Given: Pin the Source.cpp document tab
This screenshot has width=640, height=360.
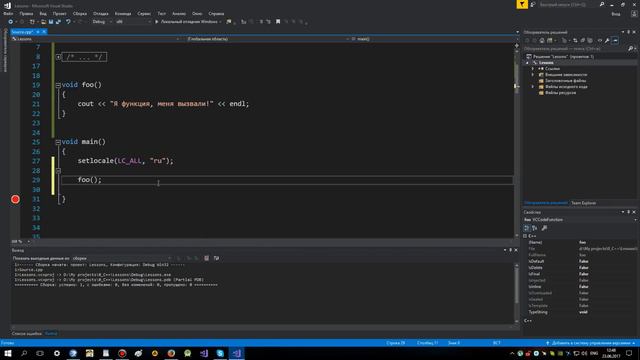Looking at the screenshot, I should pyautogui.click(x=38, y=31).
